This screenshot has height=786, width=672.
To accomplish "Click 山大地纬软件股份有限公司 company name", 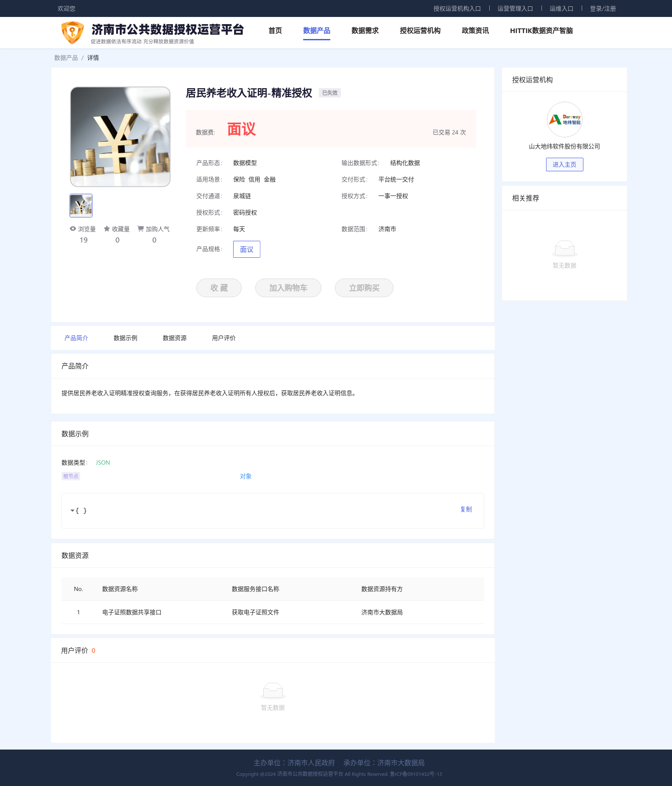I will click(x=564, y=146).
